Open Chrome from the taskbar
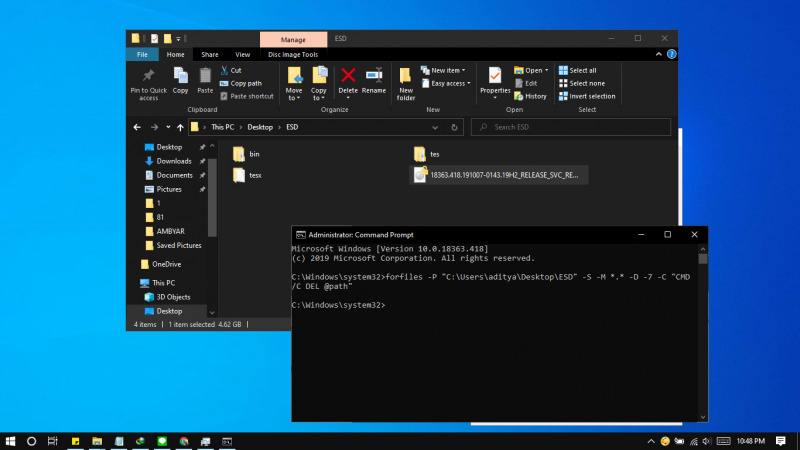This screenshot has width=800, height=450. pyautogui.click(x=184, y=441)
